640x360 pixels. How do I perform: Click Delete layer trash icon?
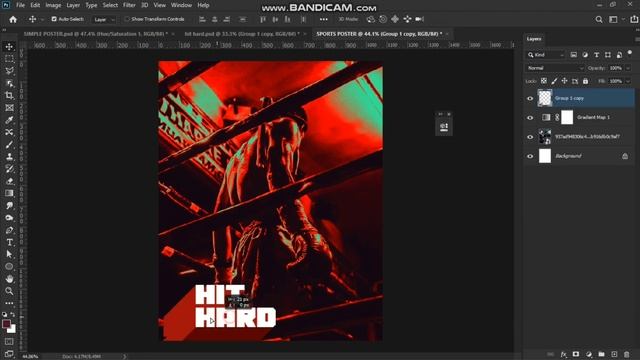click(627, 354)
